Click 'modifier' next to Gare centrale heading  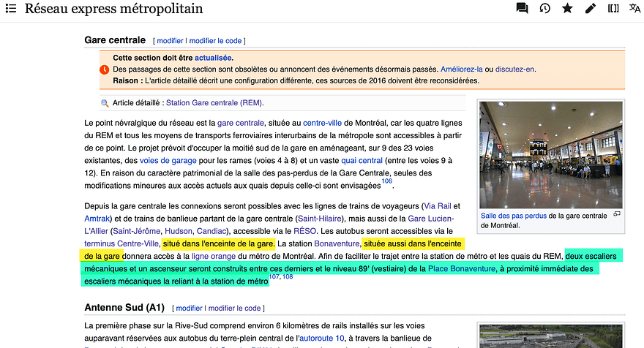click(x=171, y=41)
